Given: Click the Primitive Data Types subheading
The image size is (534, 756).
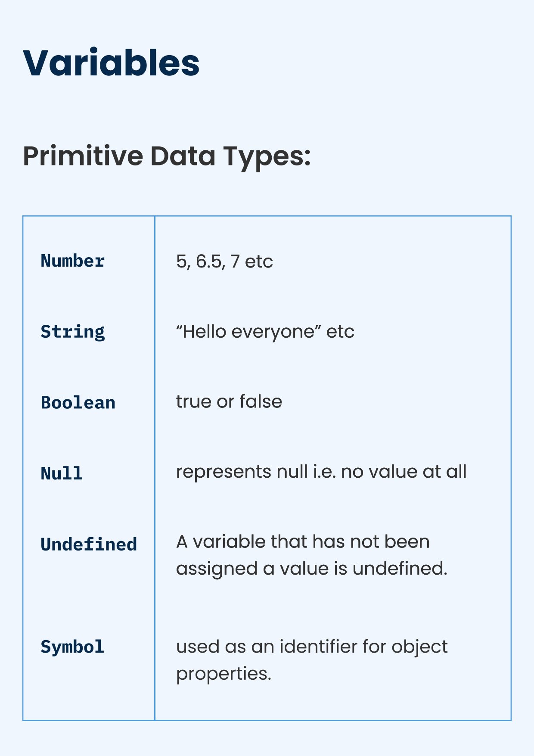Looking at the screenshot, I should pos(167,156).
